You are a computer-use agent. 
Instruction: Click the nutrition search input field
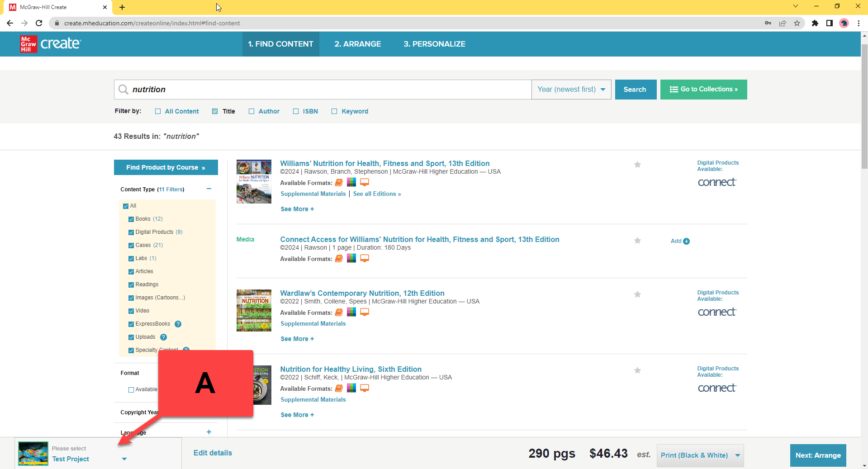click(330, 90)
